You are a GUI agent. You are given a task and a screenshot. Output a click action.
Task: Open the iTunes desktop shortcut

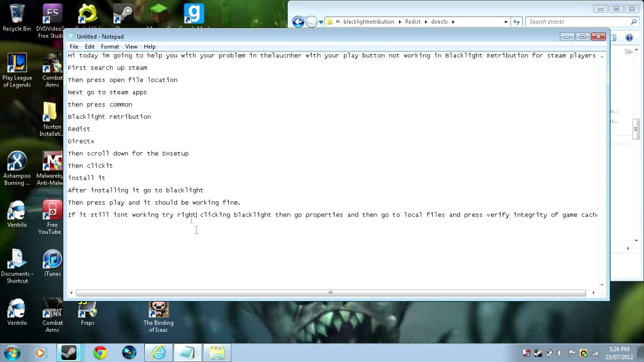pyautogui.click(x=52, y=263)
